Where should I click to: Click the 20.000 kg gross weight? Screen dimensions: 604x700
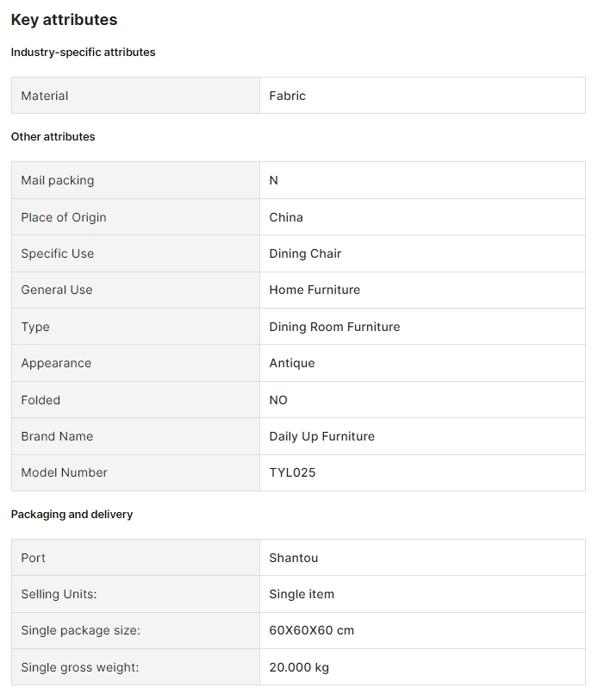coord(299,667)
